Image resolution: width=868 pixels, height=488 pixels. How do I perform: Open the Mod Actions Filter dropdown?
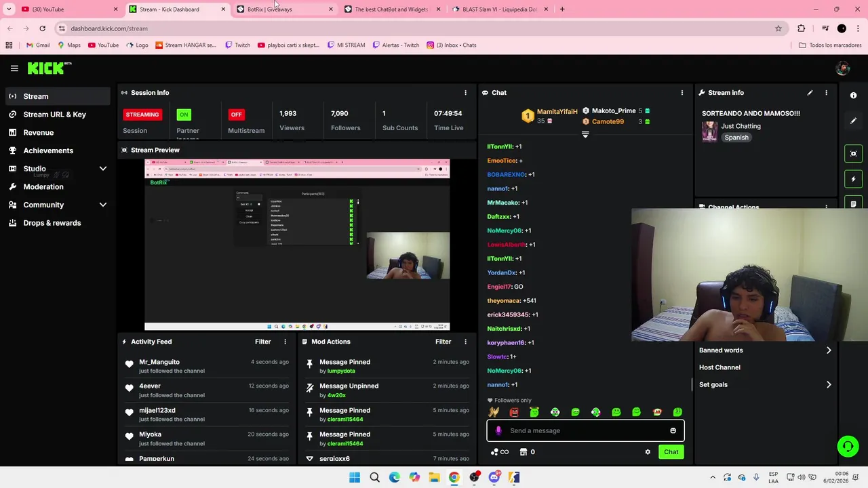tap(443, 342)
